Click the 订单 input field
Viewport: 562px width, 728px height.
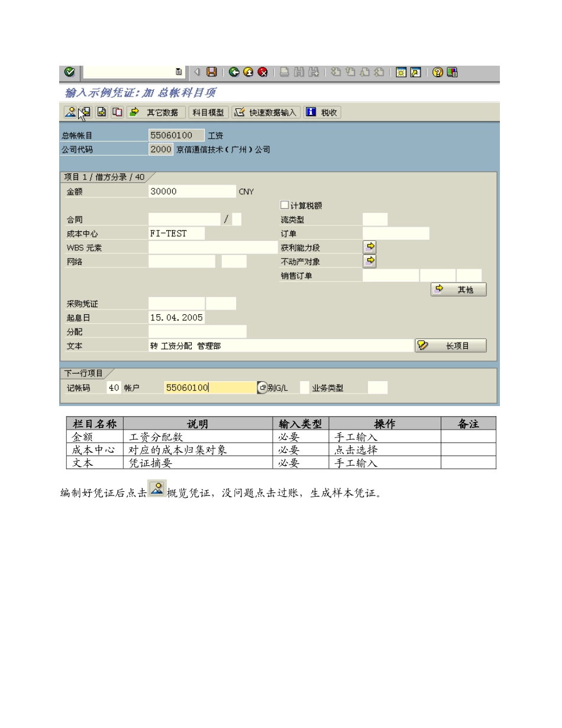(x=396, y=234)
